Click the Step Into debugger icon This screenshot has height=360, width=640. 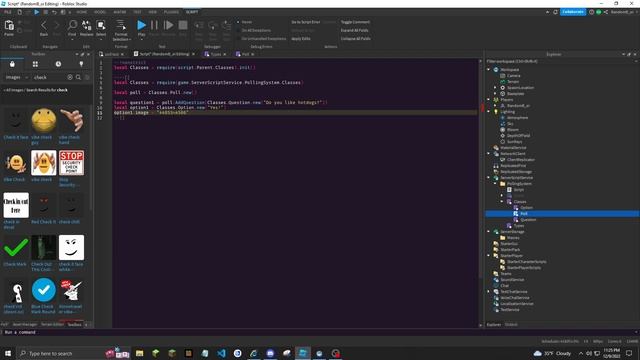[199, 26]
